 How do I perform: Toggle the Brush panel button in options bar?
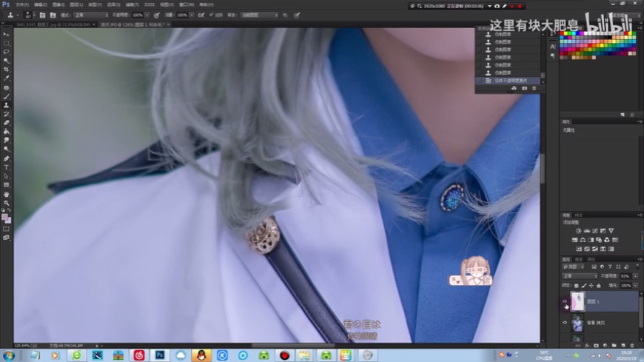point(42,16)
